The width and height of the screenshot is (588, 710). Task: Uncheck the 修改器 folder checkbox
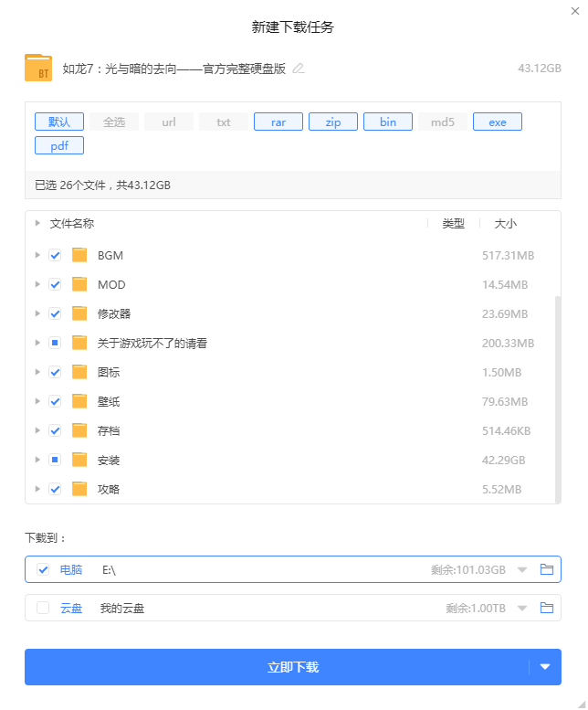55,313
